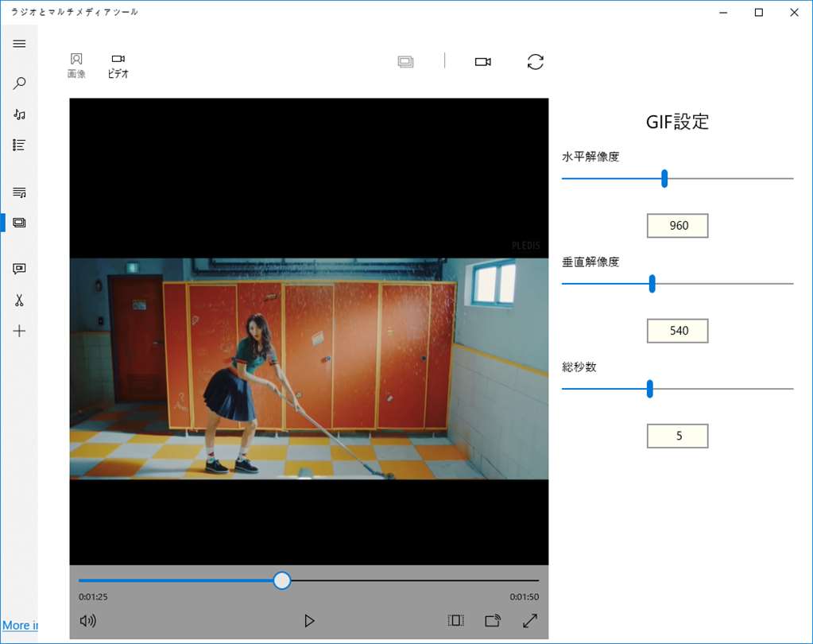Click the greyed GIF frames toolbar icon
813x644 pixels.
coord(405,62)
